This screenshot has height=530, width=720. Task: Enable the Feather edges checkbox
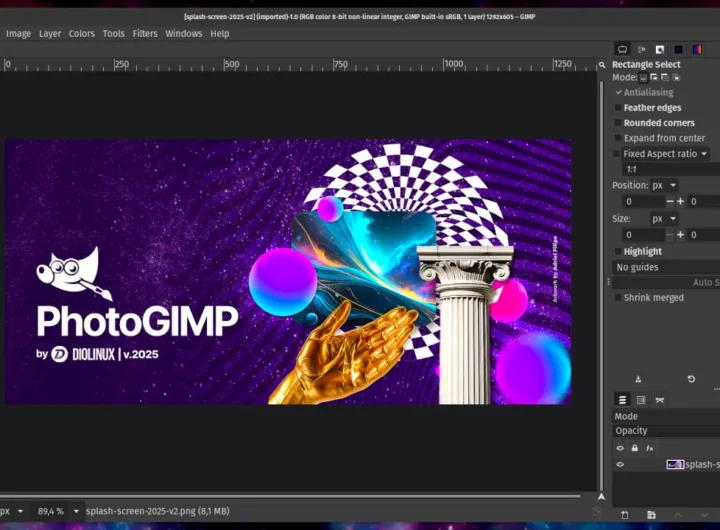[x=617, y=108]
